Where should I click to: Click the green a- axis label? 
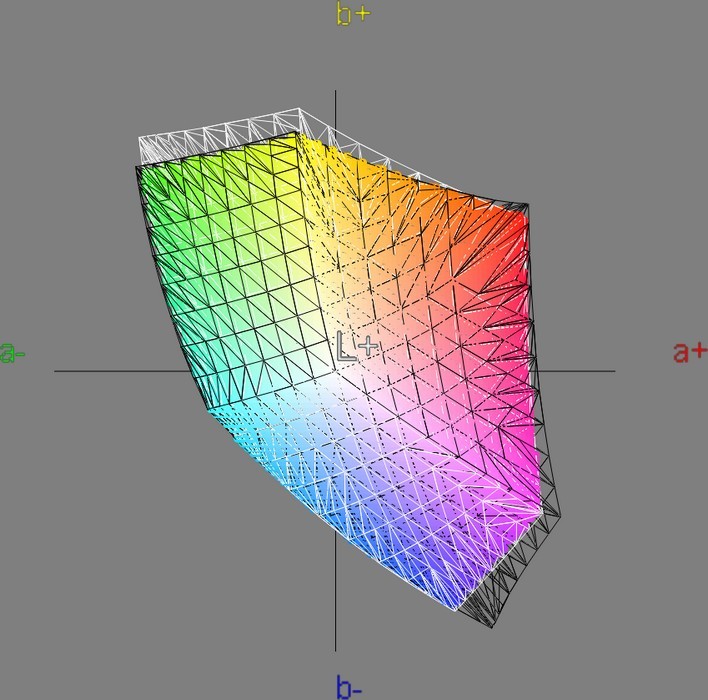coord(12,353)
